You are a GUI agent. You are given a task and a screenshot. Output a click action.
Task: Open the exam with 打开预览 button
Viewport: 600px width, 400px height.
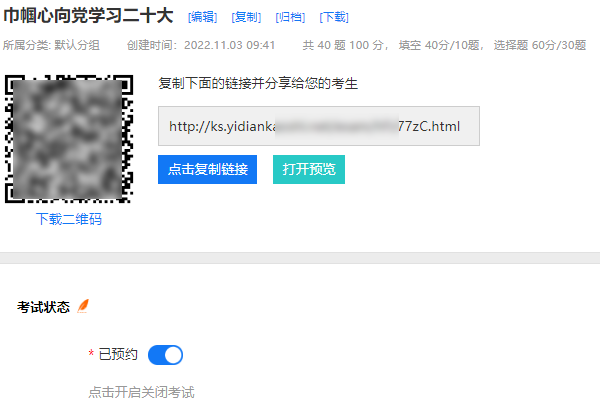309,170
